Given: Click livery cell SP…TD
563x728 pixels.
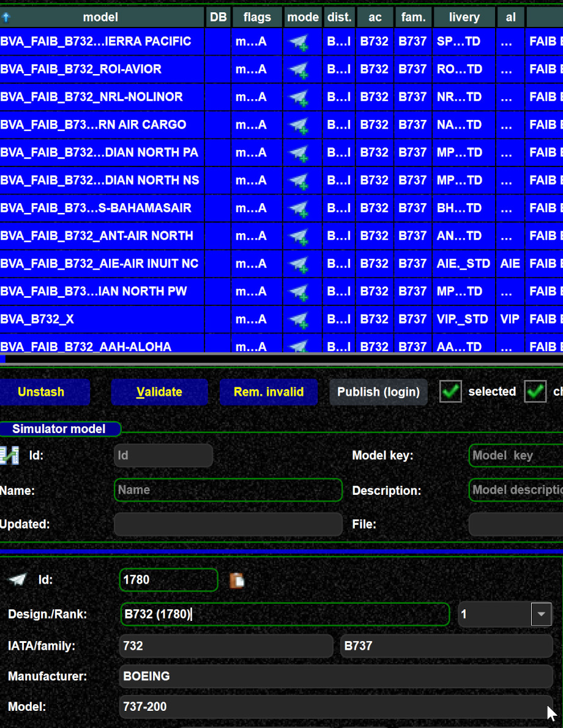Looking at the screenshot, I should pyautogui.click(x=464, y=42).
